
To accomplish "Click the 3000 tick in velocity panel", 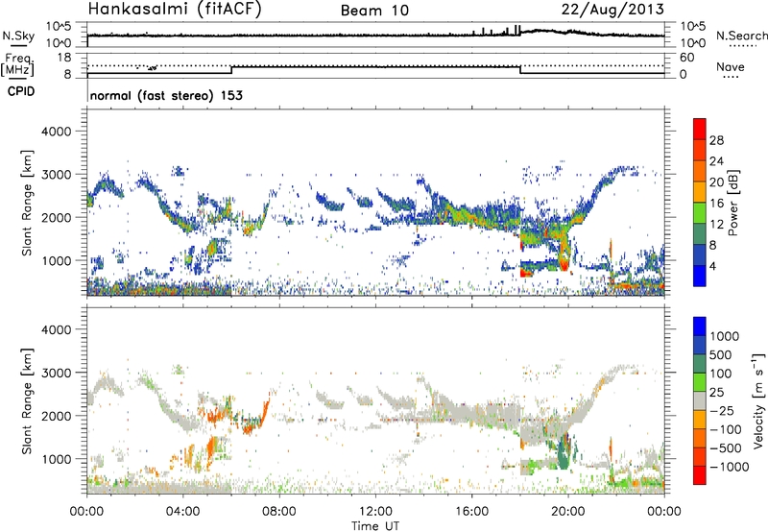I will 56,373.
